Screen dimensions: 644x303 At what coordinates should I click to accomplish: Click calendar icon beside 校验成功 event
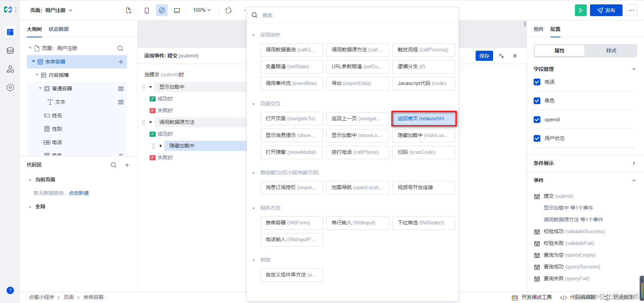click(537, 232)
